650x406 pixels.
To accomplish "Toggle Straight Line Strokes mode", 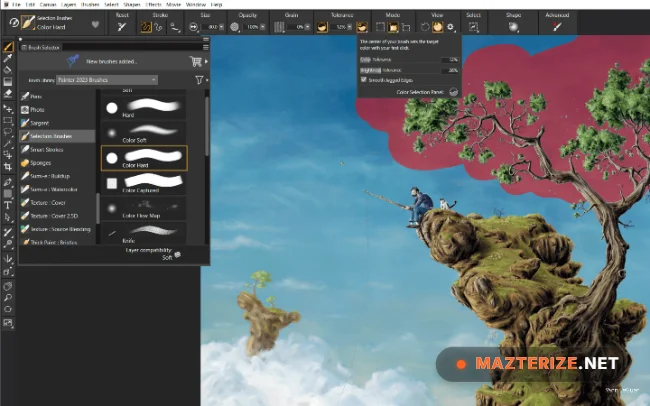I will click(x=158, y=27).
